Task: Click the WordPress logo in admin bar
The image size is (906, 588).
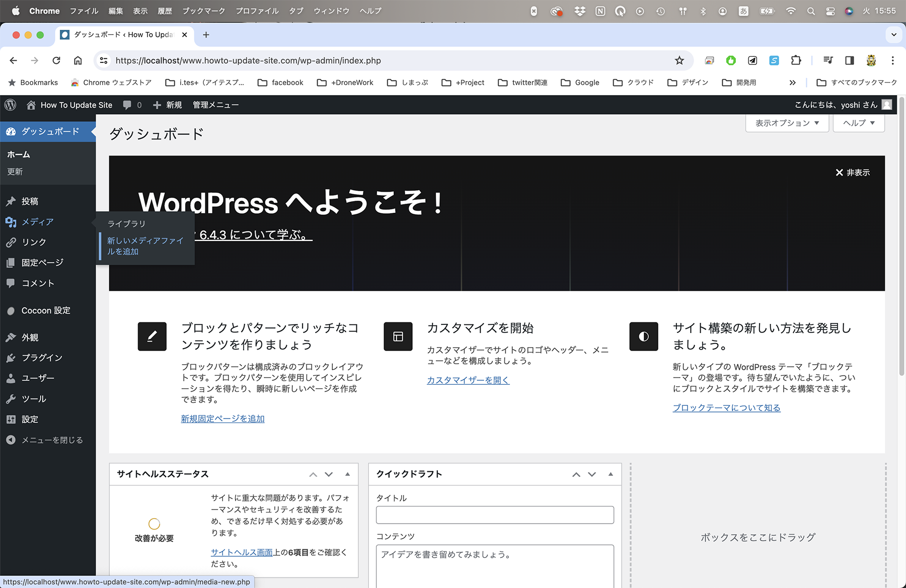Action: coord(11,105)
